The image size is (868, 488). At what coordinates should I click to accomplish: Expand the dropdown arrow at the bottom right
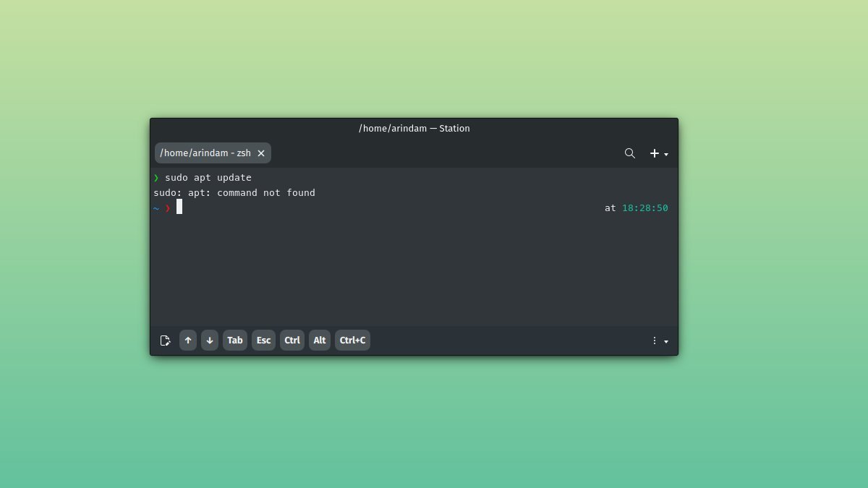coord(666,341)
